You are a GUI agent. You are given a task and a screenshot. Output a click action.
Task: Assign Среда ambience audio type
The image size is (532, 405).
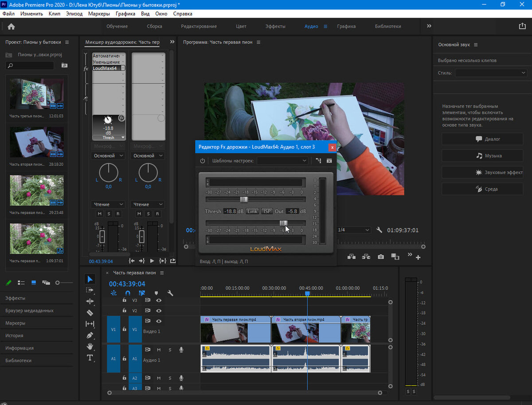(x=482, y=189)
